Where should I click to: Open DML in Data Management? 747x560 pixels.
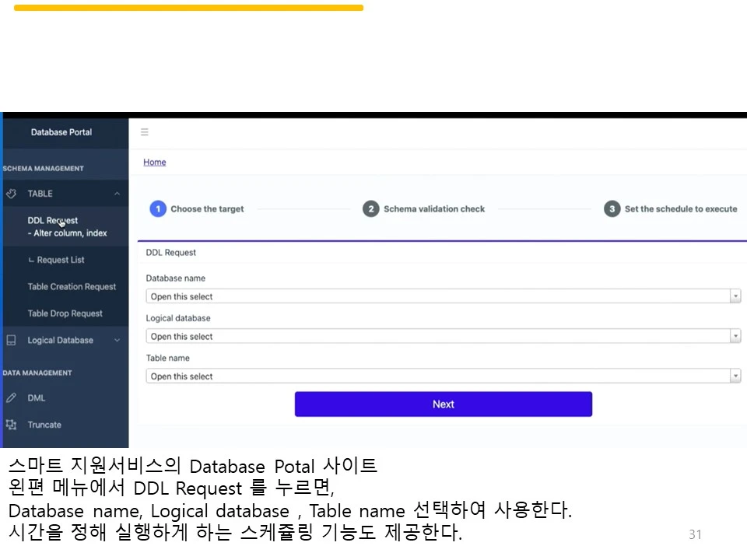click(37, 397)
